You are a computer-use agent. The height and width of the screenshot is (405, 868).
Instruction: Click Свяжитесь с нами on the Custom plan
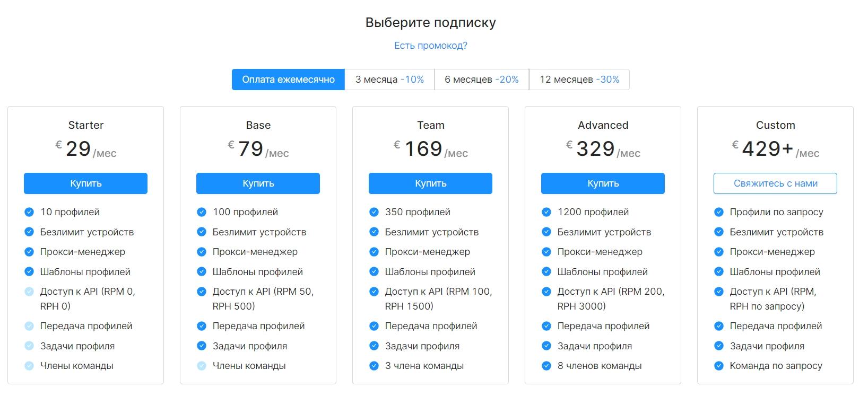tap(775, 183)
